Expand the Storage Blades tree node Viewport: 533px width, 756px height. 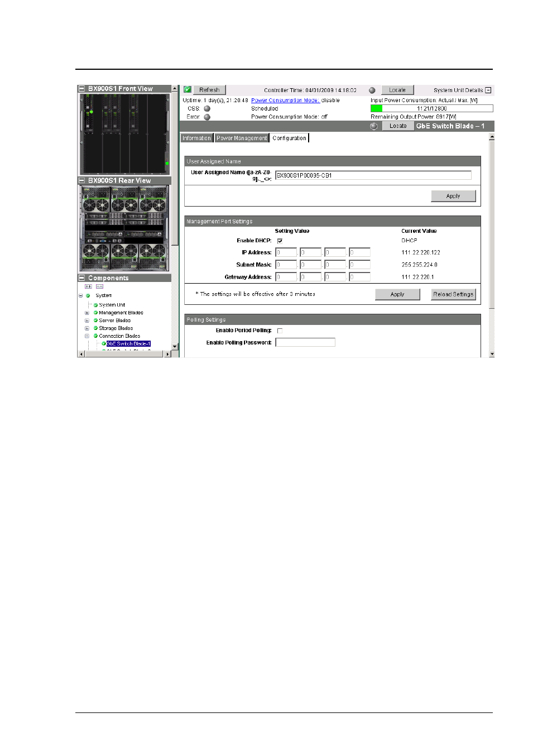point(87,328)
